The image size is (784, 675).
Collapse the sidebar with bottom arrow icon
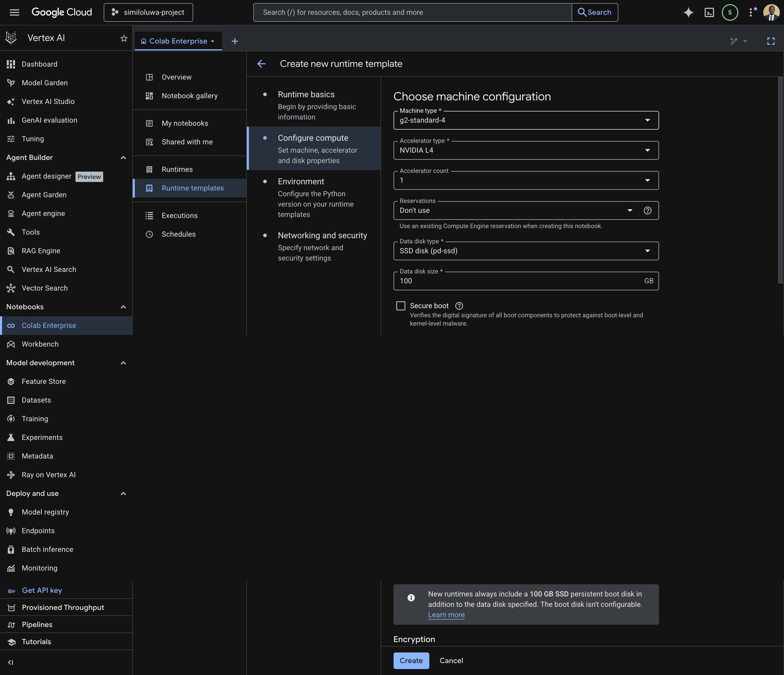coord(11,662)
